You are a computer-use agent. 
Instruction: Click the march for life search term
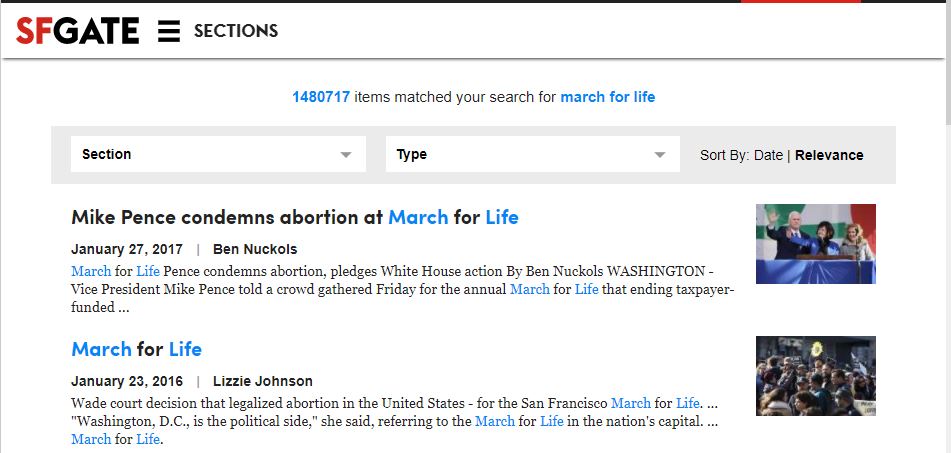click(x=608, y=97)
